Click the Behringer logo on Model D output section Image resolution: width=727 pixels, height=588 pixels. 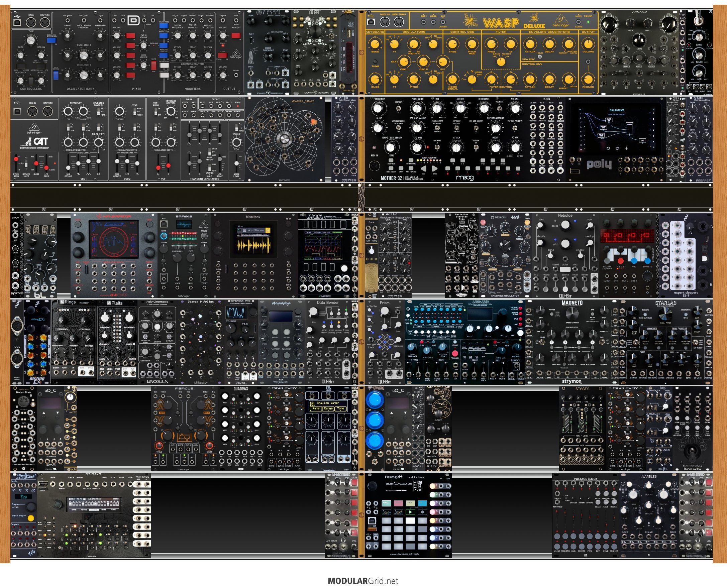click(236, 53)
